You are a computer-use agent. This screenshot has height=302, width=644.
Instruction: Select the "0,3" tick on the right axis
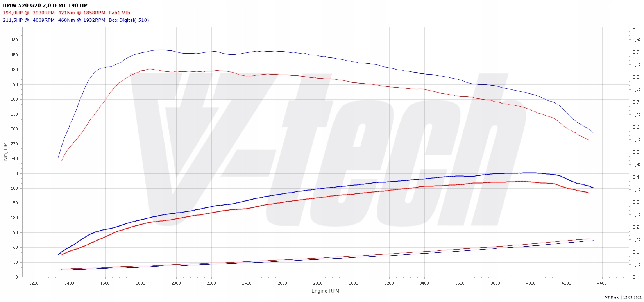click(x=636, y=202)
